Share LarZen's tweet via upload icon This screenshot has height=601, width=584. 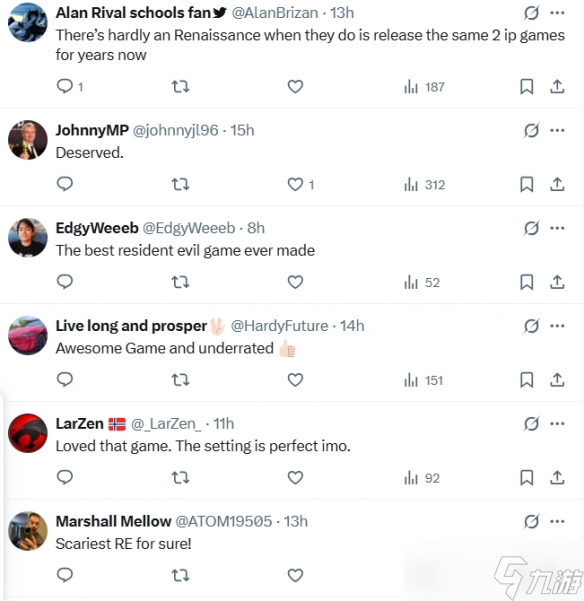coord(557,478)
